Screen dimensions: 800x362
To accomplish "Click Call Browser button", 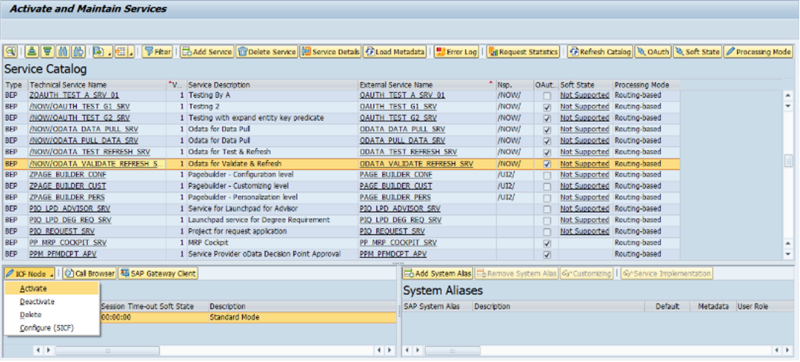I will (x=89, y=274).
